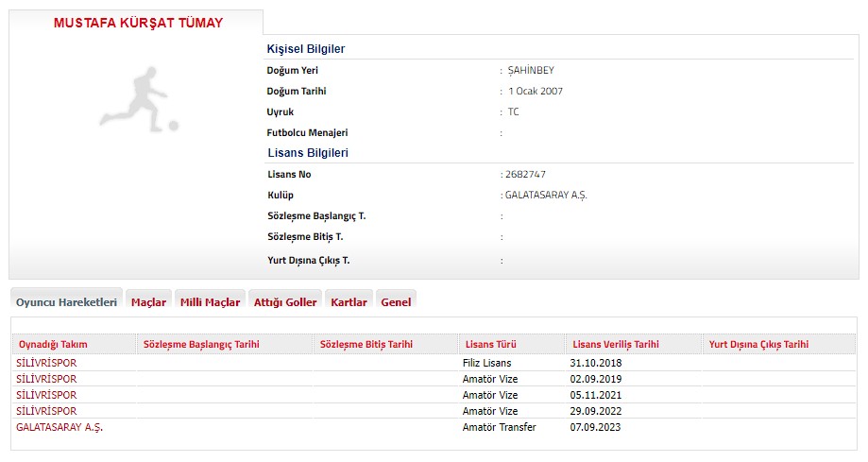The image size is (868, 462).
Task: Click SİLİVRİSPOR link dated 02.09.2019
Action: point(46,379)
